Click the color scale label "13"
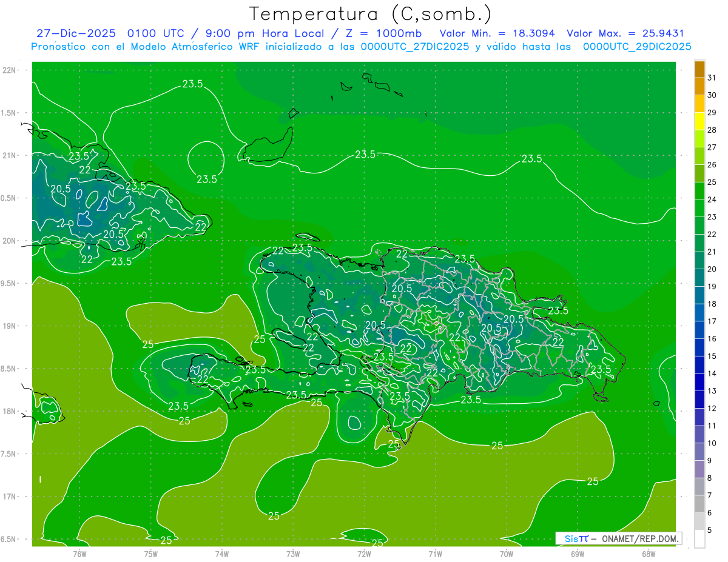This screenshot has height=562, width=728. tap(712, 391)
